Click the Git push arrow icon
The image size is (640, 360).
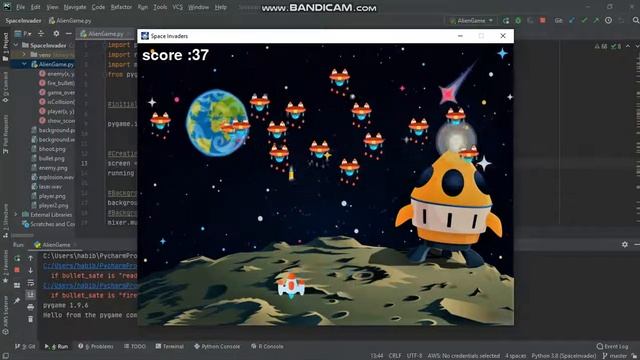tap(596, 20)
